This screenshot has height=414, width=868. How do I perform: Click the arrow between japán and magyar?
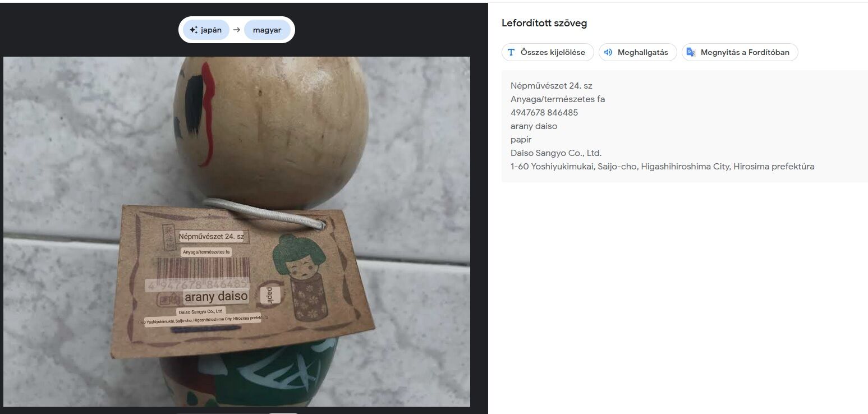(x=237, y=30)
